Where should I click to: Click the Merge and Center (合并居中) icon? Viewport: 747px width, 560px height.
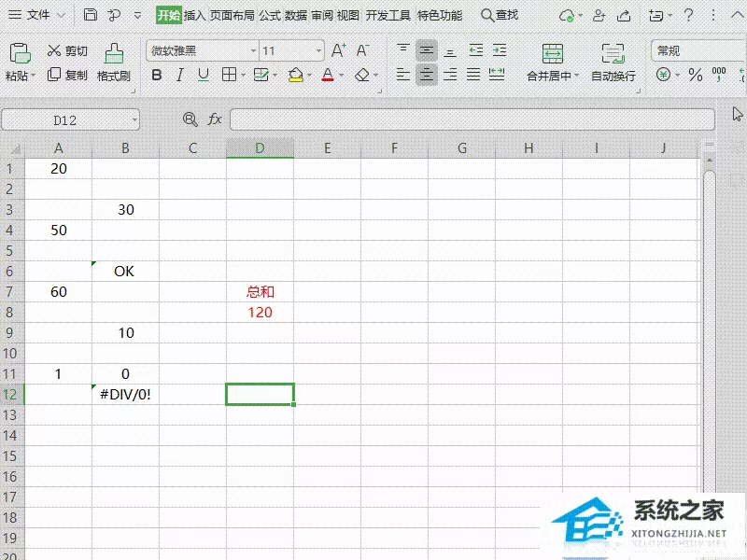click(x=552, y=53)
